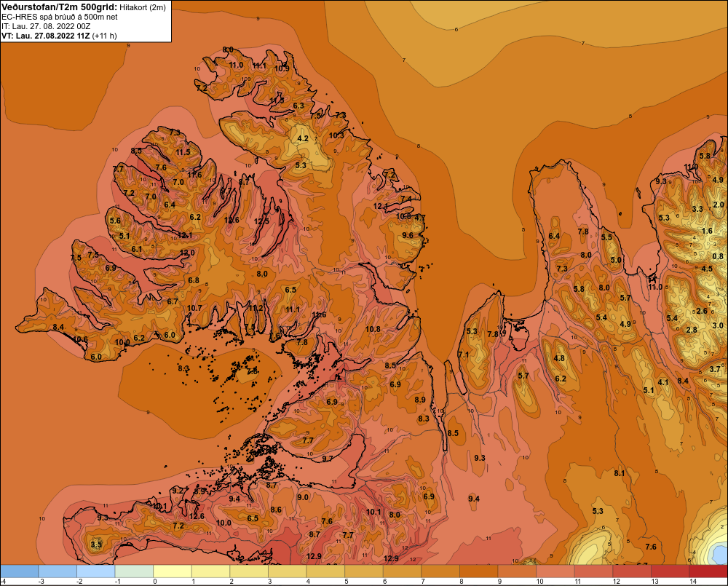728x586 pixels.
Task: Select the 4.8 temperature value
Action: (559, 358)
